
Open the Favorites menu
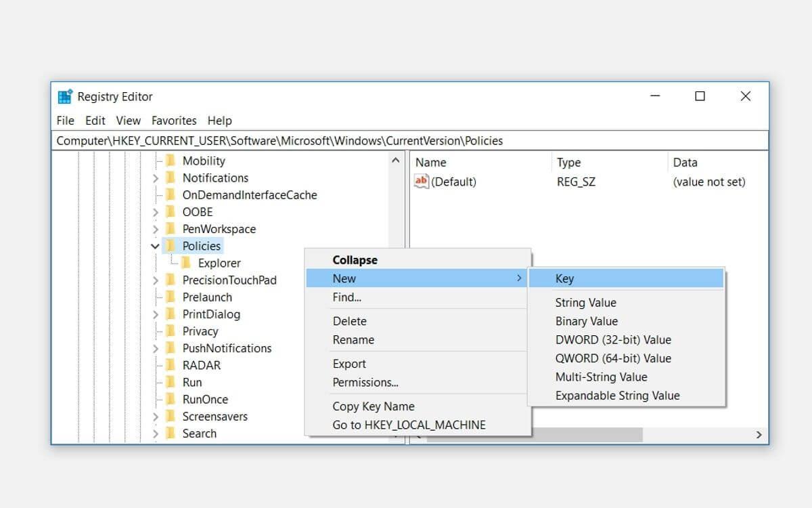174,121
